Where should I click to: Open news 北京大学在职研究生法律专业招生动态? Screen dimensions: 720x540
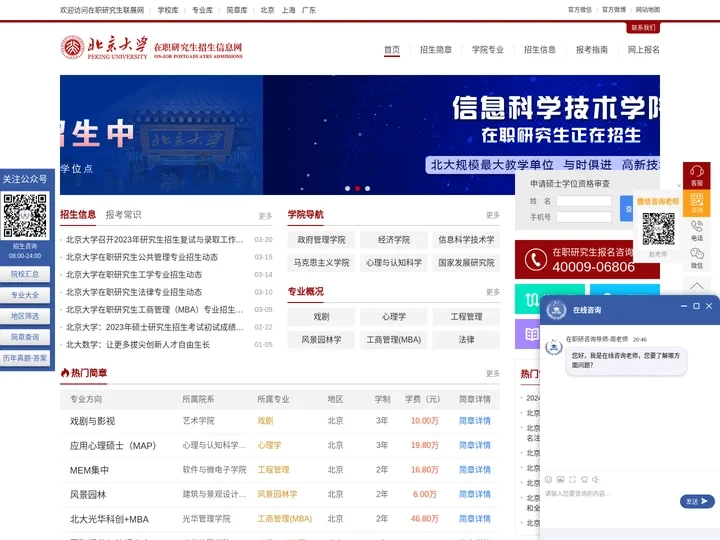134,292
